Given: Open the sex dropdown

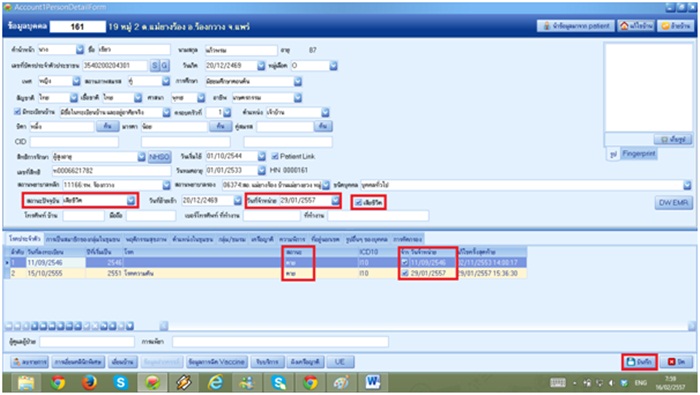Looking at the screenshot, I should (76, 81).
